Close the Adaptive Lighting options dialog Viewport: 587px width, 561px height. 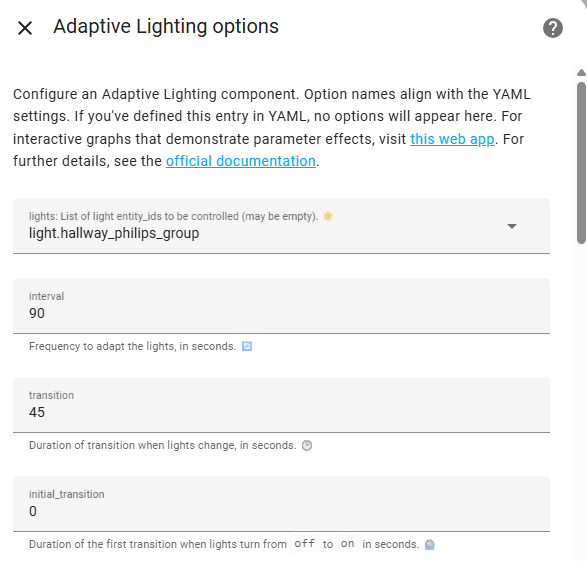[x=25, y=28]
